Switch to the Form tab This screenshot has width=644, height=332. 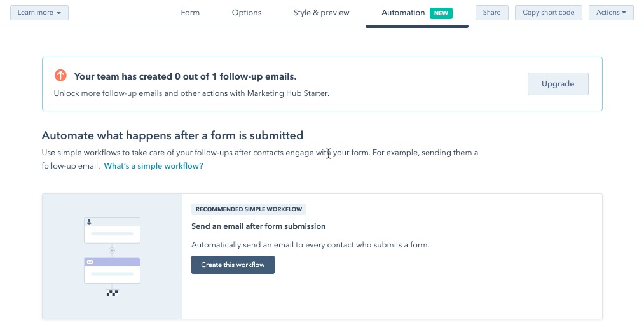pyautogui.click(x=190, y=13)
